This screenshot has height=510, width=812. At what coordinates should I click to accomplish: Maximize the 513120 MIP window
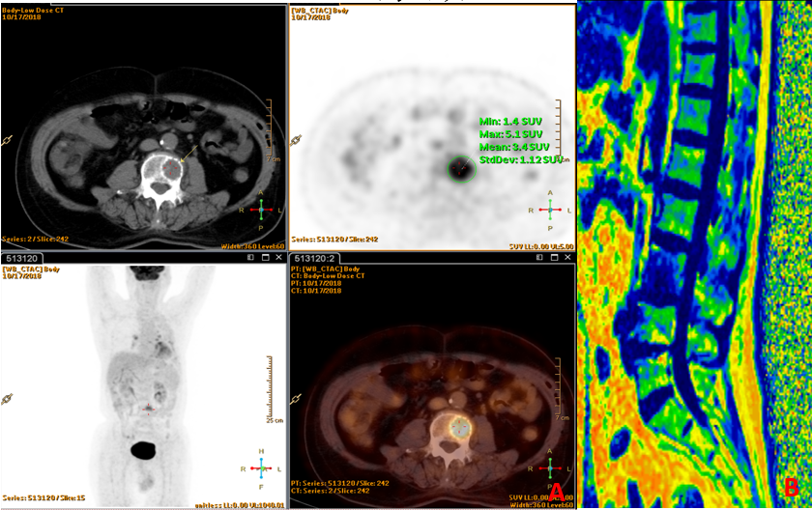click(264, 258)
